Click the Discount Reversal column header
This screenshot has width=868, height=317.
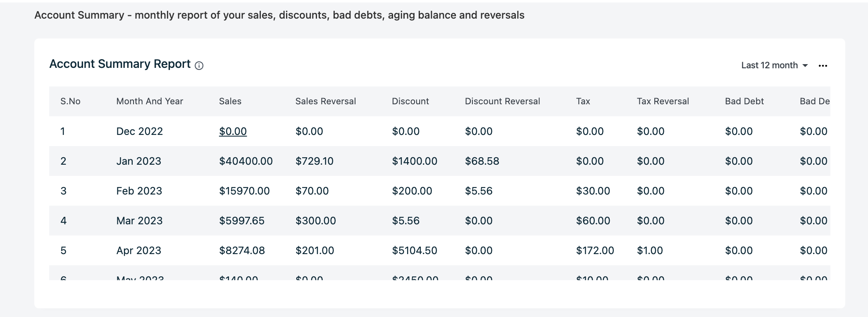point(502,101)
